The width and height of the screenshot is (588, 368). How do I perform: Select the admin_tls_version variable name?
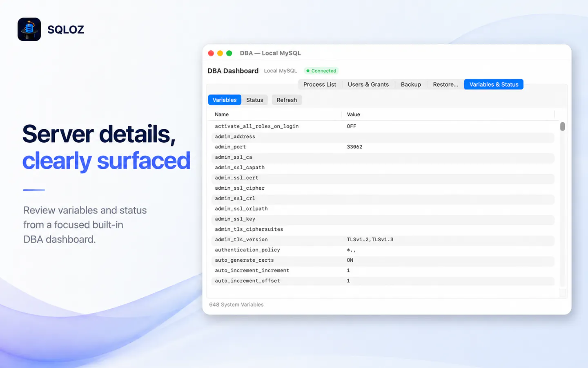(x=241, y=240)
